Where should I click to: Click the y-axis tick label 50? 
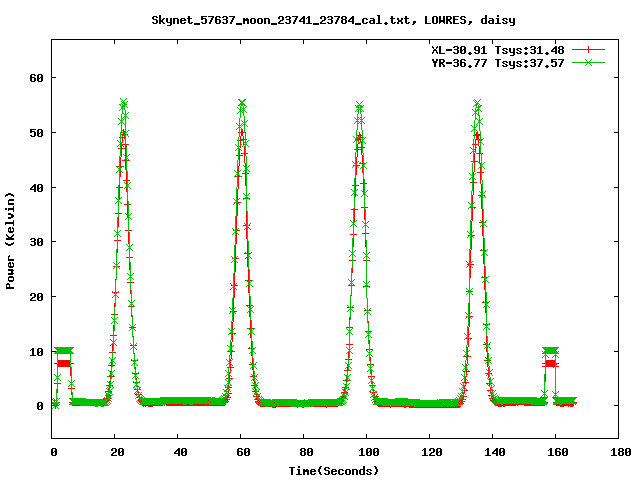tap(36, 133)
